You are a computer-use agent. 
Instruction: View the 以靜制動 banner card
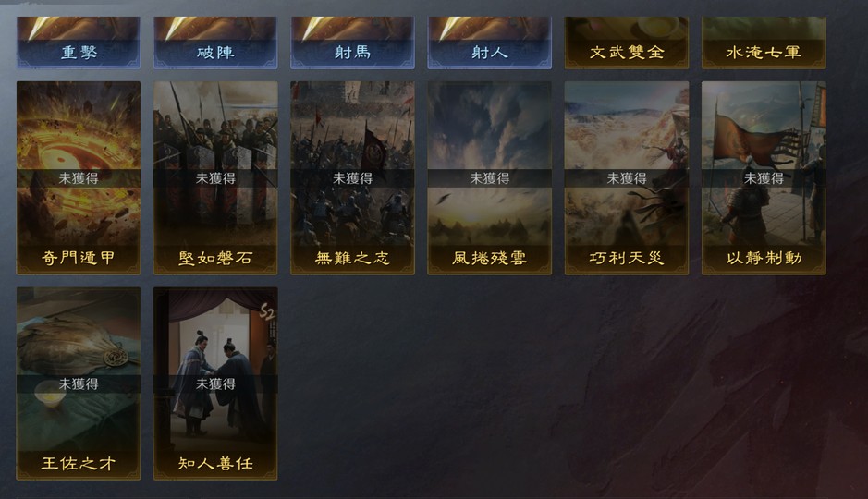764,177
